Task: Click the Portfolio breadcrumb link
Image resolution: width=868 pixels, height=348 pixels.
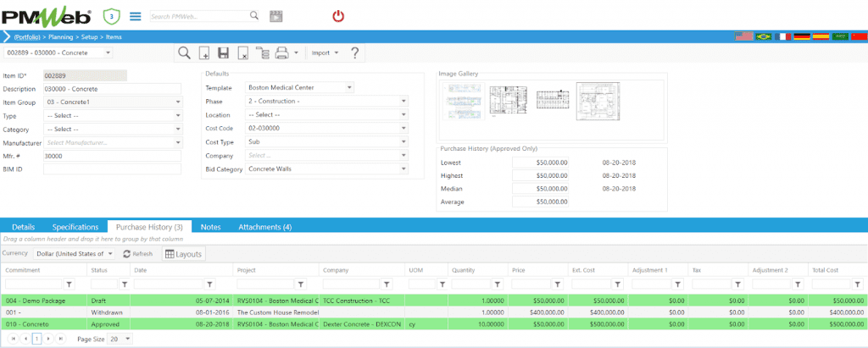Action: point(28,37)
